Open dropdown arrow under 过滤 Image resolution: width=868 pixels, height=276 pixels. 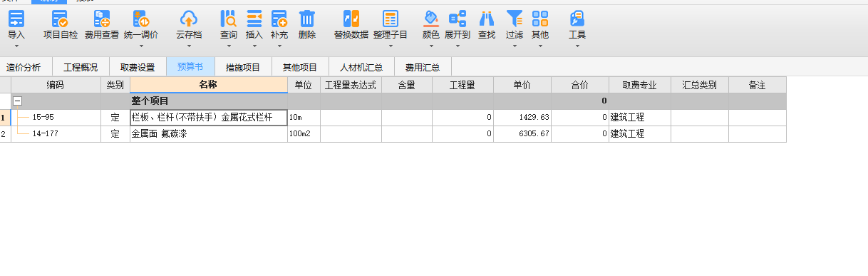[x=515, y=46]
